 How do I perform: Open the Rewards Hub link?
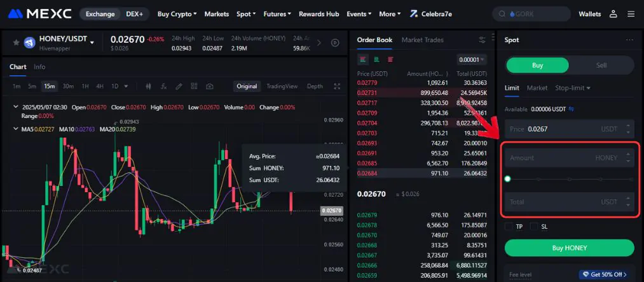point(319,14)
